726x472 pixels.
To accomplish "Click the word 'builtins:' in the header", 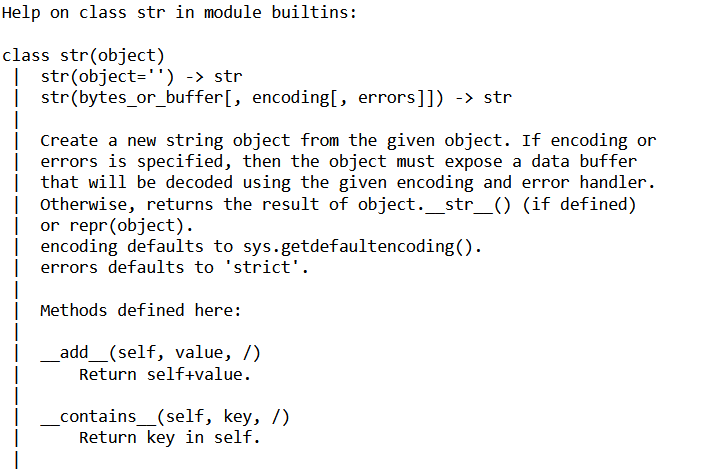I will (x=314, y=13).
